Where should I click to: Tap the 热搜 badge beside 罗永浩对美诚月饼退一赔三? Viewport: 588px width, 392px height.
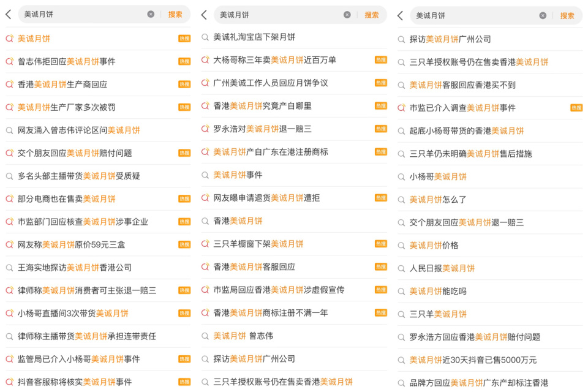(380, 129)
